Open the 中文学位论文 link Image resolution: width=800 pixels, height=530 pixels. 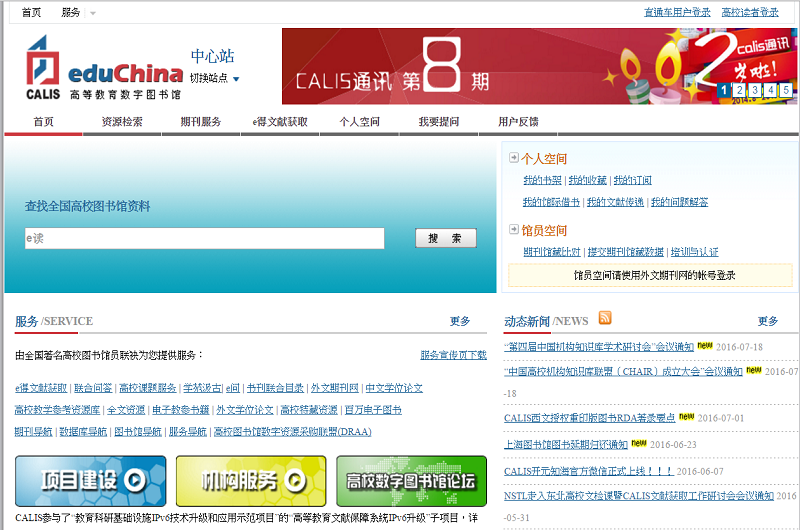pos(394,388)
